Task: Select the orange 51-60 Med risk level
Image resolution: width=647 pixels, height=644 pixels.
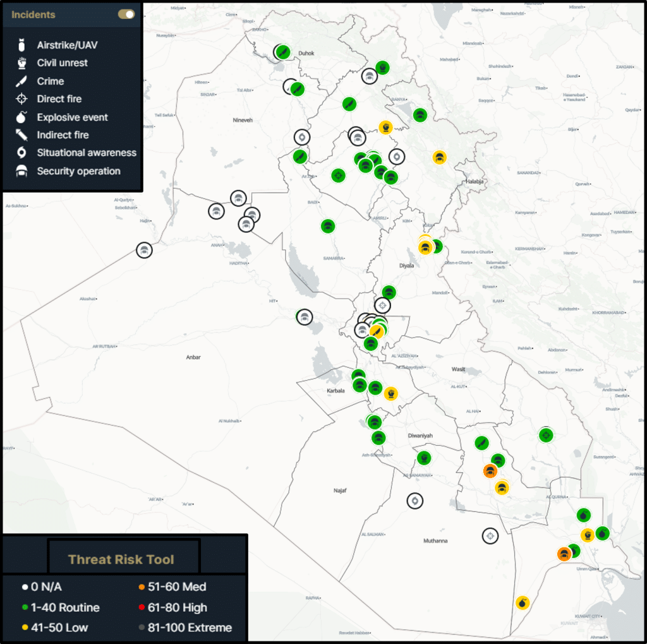Action: click(x=142, y=587)
